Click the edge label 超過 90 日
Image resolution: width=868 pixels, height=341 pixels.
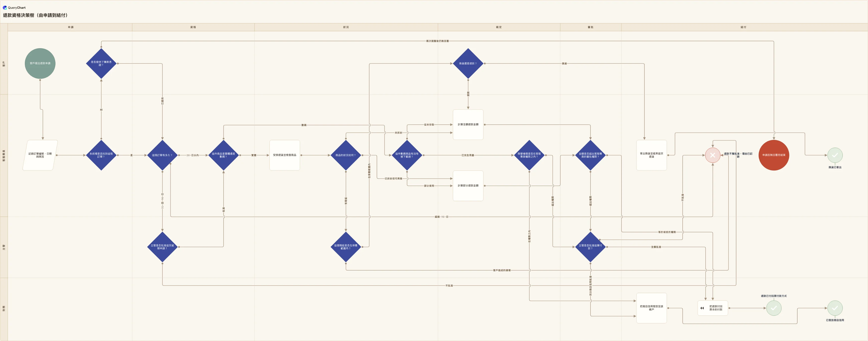pyautogui.click(x=441, y=217)
